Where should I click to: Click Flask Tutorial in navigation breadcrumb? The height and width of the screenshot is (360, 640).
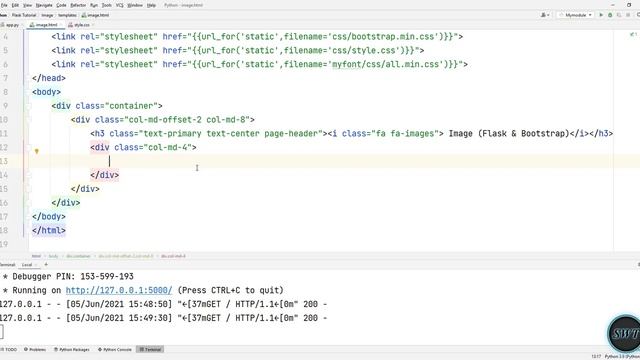tap(24, 15)
